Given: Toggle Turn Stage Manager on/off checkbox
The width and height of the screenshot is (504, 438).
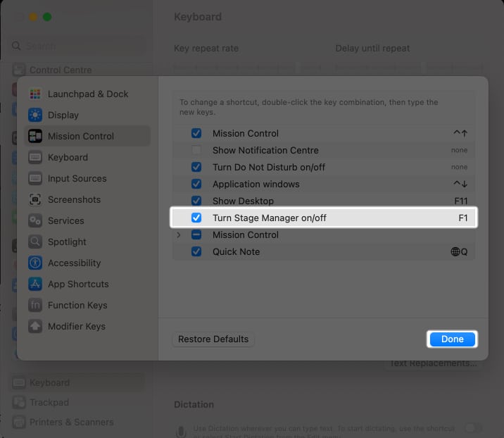Looking at the screenshot, I should 196,218.
